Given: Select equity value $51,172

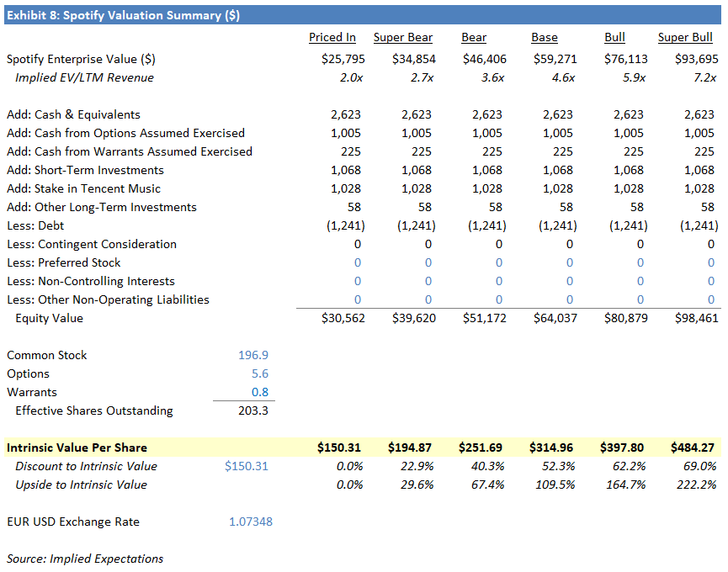Looking at the screenshot, I should click(x=484, y=318).
